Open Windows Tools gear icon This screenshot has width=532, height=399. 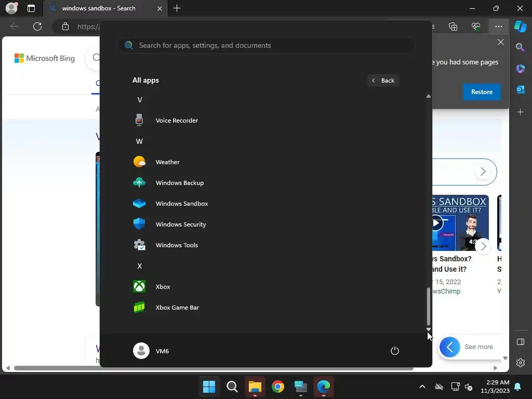click(139, 245)
